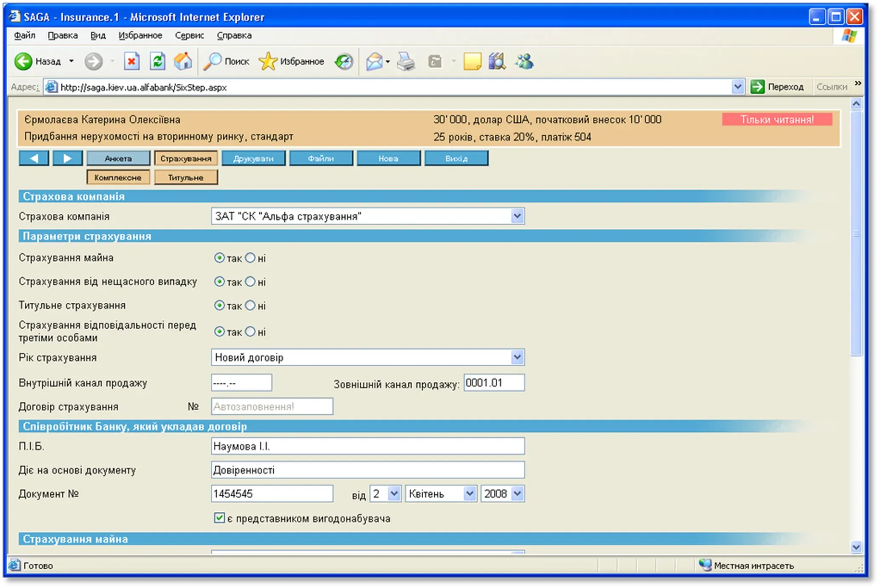The height and width of the screenshot is (588, 880).
Task: Click the Документ № input field
Action: pyautogui.click(x=272, y=494)
